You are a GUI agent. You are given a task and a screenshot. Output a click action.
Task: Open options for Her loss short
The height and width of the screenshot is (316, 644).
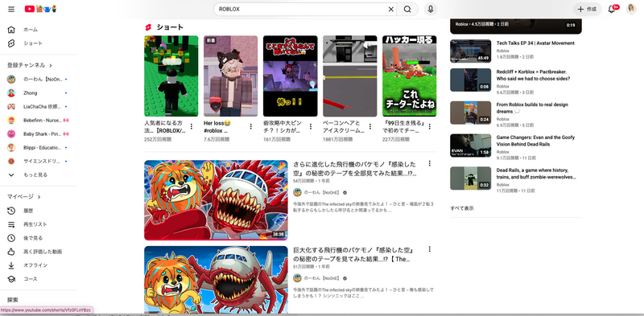(x=251, y=126)
